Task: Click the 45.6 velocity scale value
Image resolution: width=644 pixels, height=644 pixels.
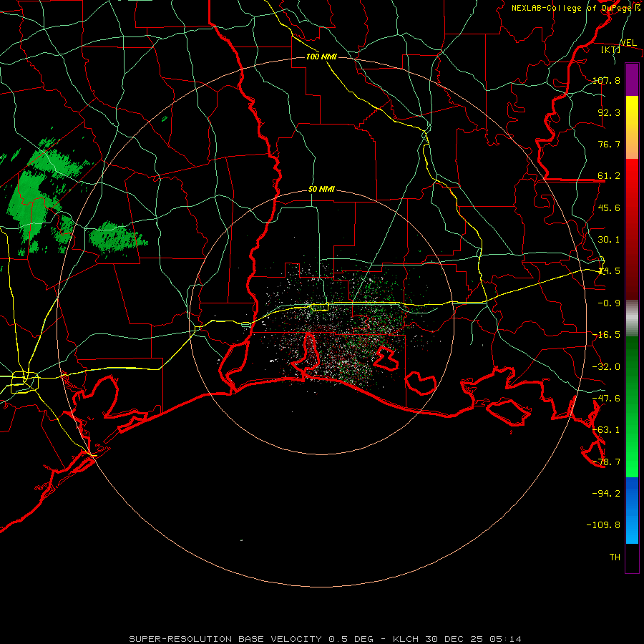Action: pos(609,208)
